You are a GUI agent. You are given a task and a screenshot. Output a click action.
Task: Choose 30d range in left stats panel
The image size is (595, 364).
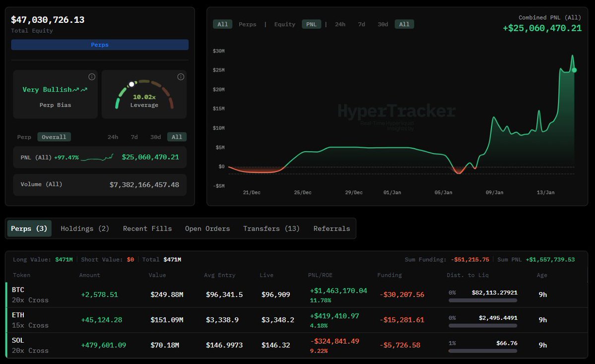click(x=155, y=137)
